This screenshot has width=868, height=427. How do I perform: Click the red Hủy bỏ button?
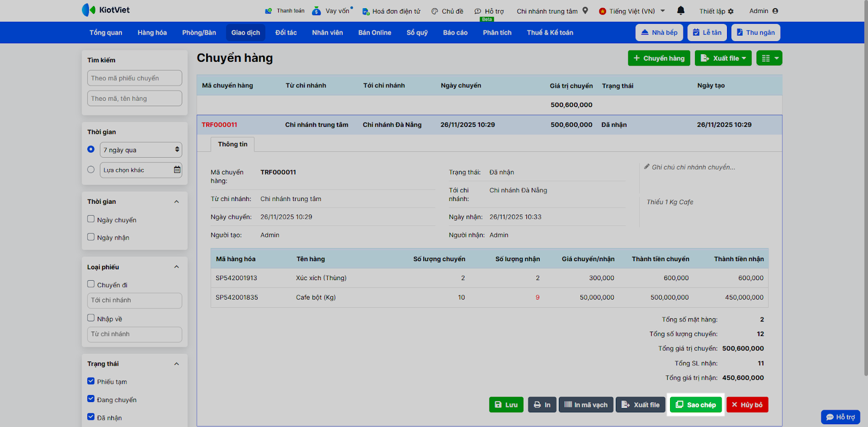747,405
